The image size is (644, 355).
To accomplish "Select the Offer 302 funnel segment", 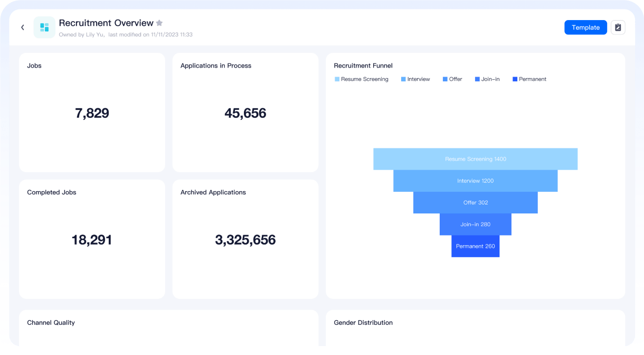I will click(475, 202).
